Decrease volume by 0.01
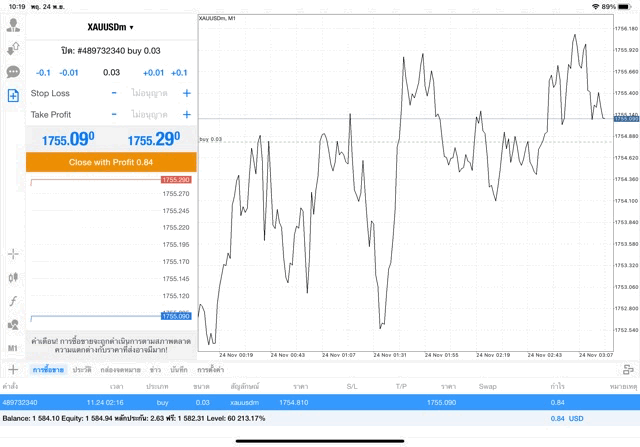Image resolution: width=640 pixels, height=447 pixels. point(69,73)
